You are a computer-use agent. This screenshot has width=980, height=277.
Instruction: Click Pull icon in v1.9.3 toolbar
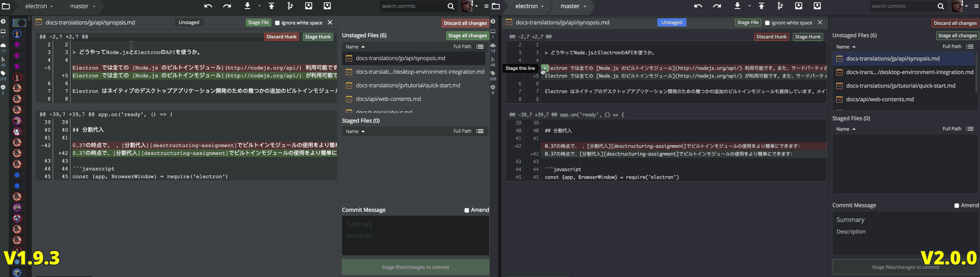pyautogui.click(x=248, y=5)
